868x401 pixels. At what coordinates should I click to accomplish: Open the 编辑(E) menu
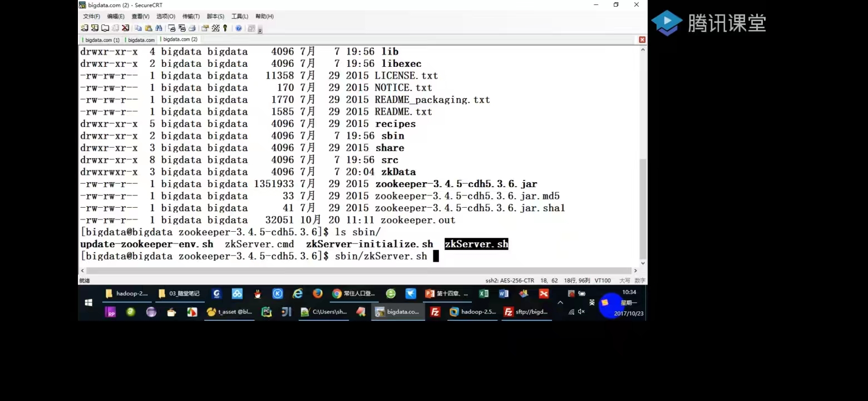(x=116, y=16)
